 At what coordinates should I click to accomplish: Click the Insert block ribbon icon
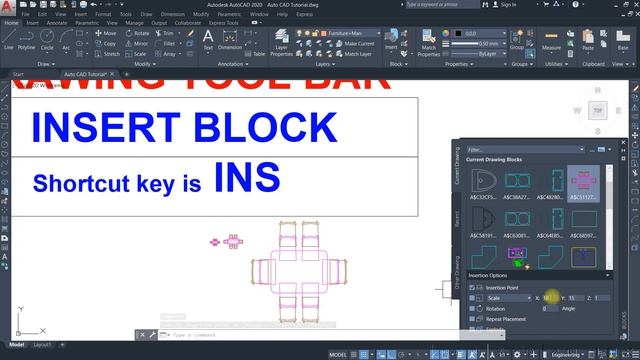click(391, 40)
